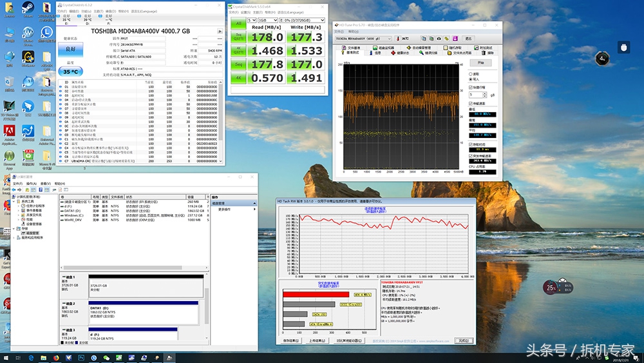The width and height of the screenshot is (644, 363).
Task: Click the camera save-screenshot icon in HD Tune
Action: pos(439,39)
